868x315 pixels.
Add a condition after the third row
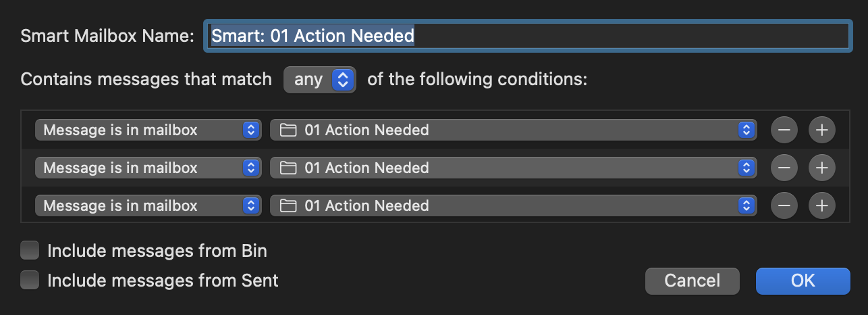tap(821, 205)
